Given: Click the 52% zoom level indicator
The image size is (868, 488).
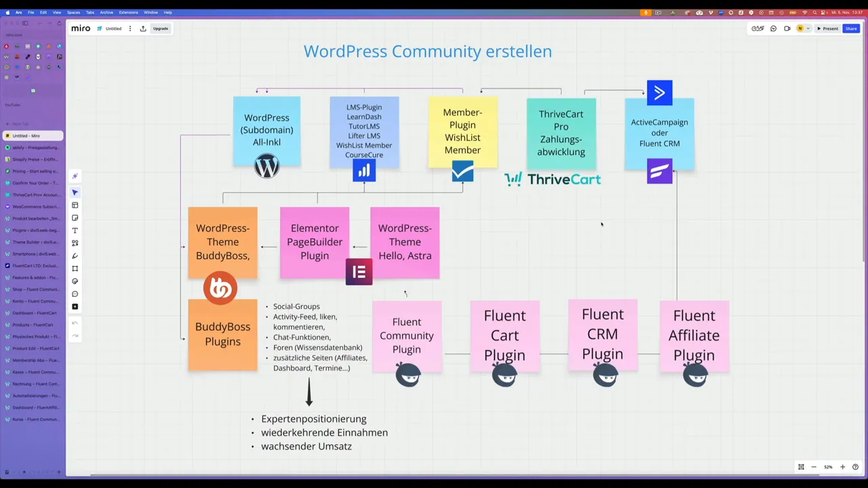Looking at the screenshot, I should pos(828,466).
